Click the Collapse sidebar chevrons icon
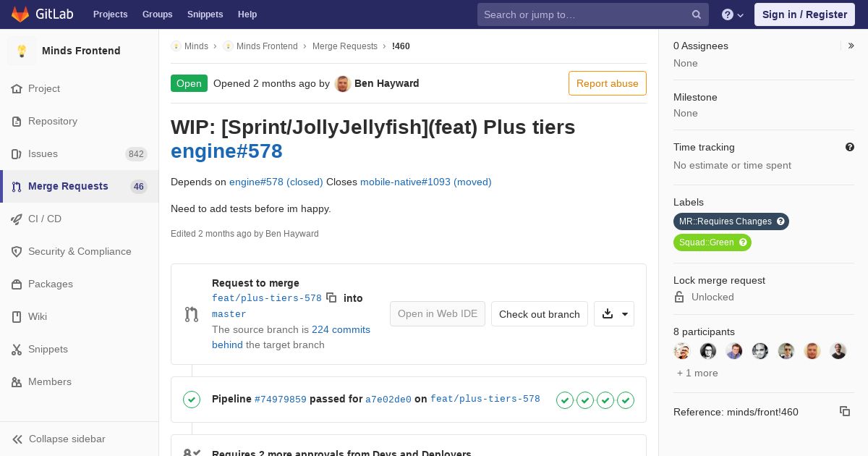868x456 pixels. point(17,439)
